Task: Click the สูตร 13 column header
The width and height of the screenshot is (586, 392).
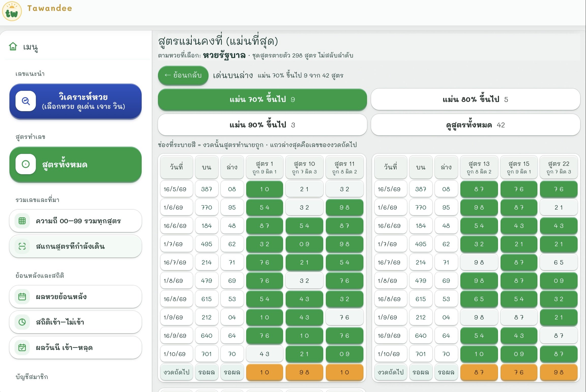Action: point(479,167)
